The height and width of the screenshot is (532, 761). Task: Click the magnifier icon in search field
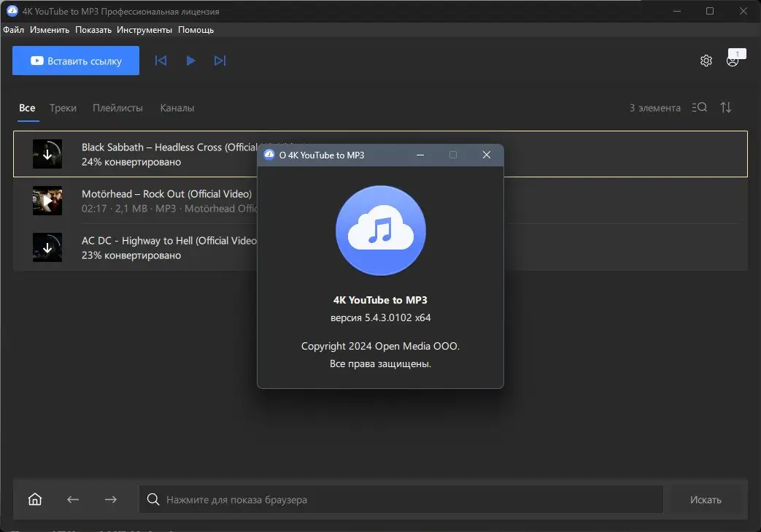pos(153,499)
